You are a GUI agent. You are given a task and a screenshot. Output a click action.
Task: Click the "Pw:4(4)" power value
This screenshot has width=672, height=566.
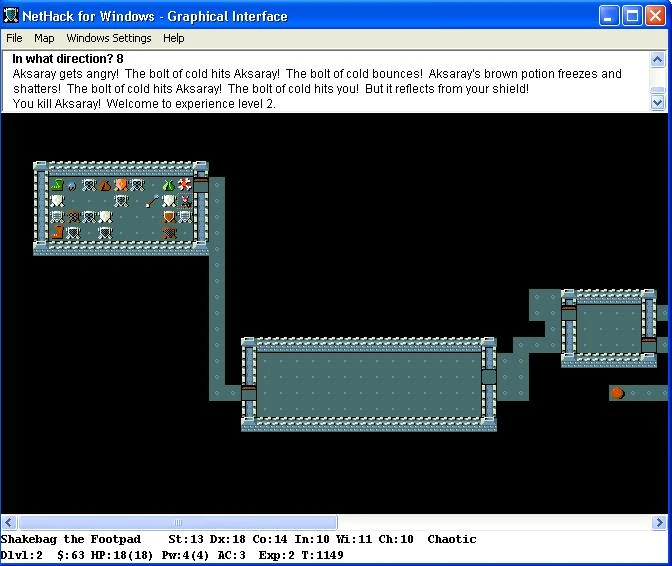click(x=185, y=555)
